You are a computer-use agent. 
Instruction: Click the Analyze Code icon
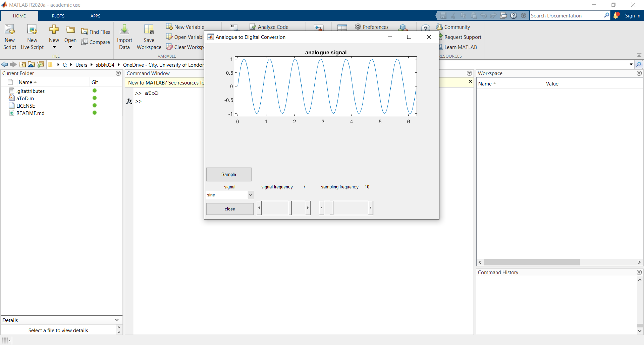point(253,27)
